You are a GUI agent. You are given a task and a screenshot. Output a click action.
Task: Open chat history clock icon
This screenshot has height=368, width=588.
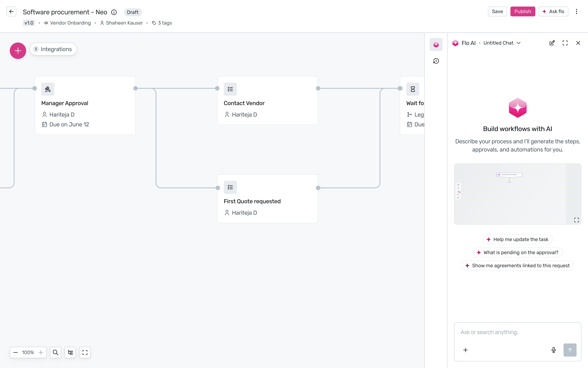tap(436, 61)
